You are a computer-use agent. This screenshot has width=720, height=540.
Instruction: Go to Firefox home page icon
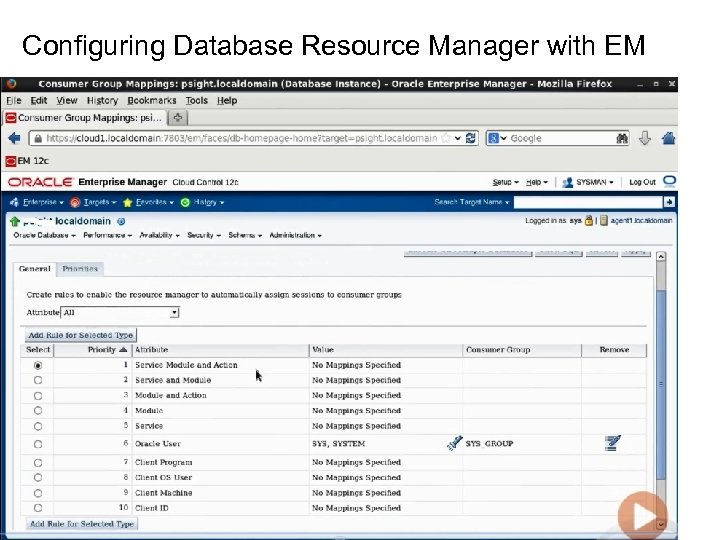click(668, 138)
